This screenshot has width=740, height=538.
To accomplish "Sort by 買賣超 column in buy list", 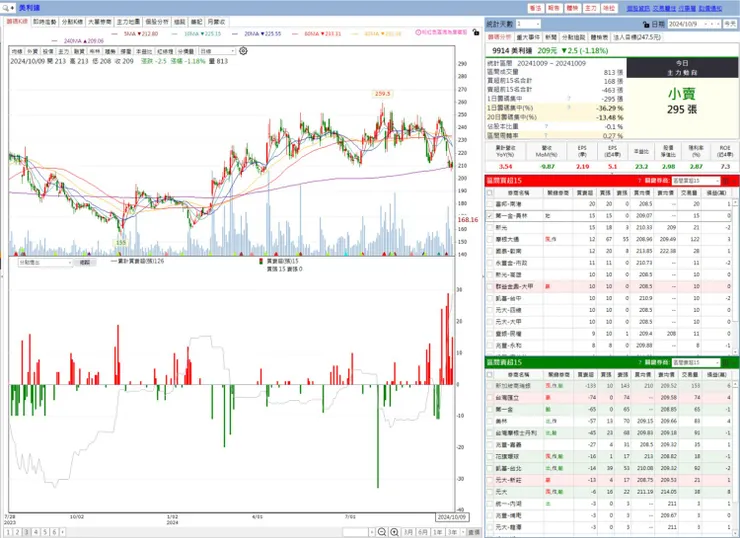I will (x=585, y=193).
